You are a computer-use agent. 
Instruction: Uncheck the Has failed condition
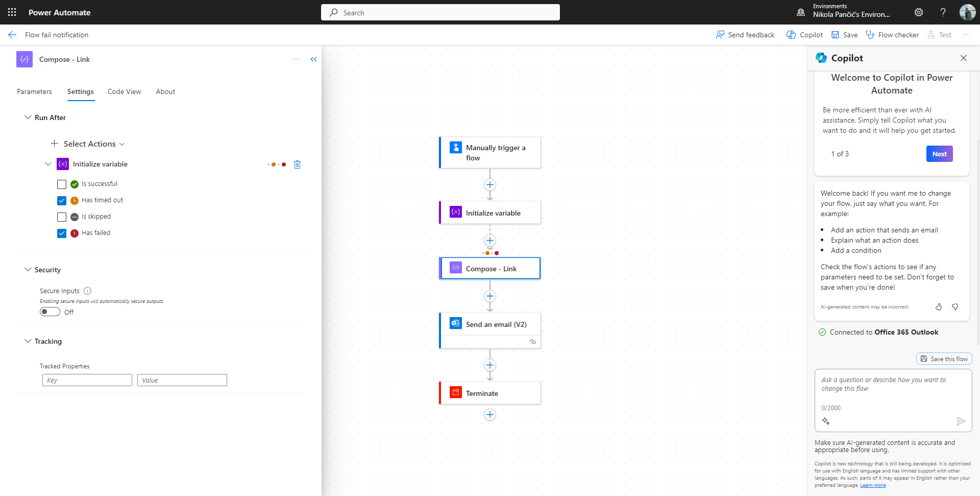coord(62,233)
